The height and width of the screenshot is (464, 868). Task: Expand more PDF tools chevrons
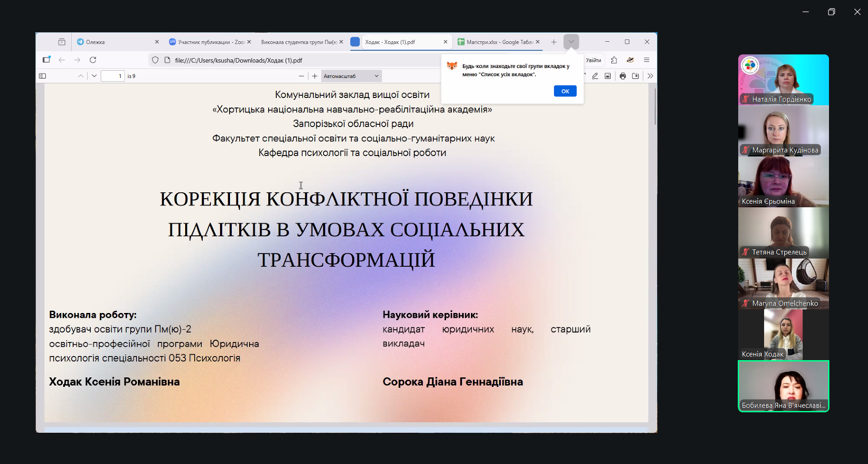[650, 76]
